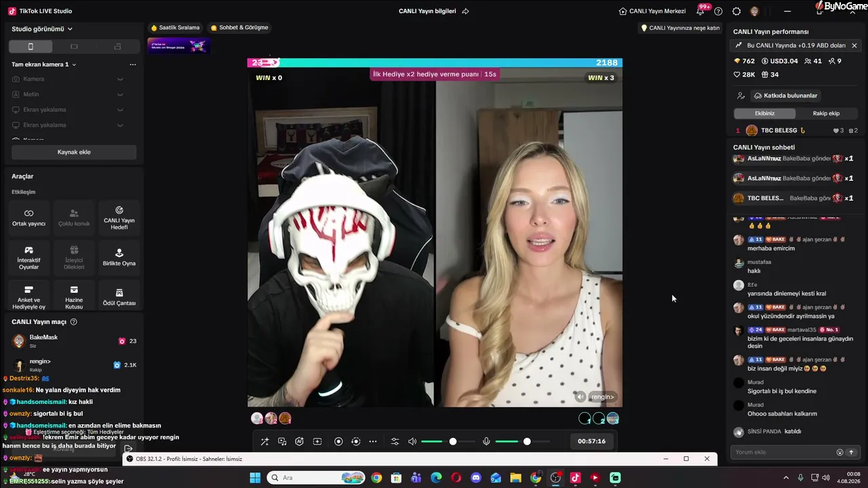Switch to Rakip ekip tab
The height and width of the screenshot is (488, 868).
coord(826,113)
